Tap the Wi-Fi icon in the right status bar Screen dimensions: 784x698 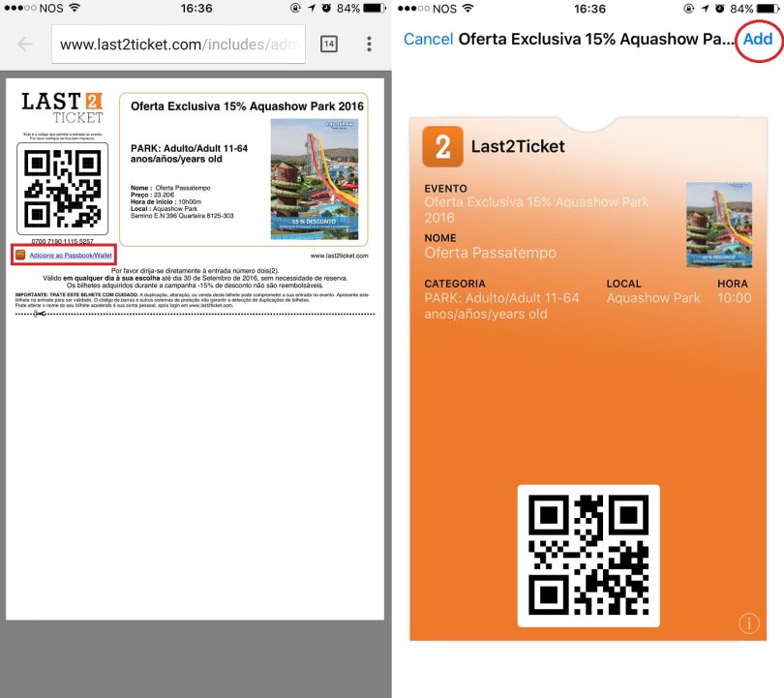(x=467, y=9)
